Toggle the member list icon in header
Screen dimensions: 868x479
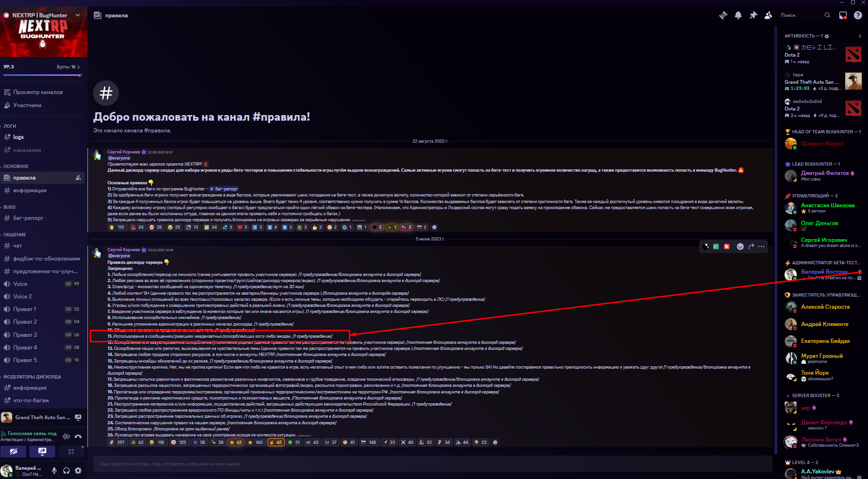pos(768,15)
